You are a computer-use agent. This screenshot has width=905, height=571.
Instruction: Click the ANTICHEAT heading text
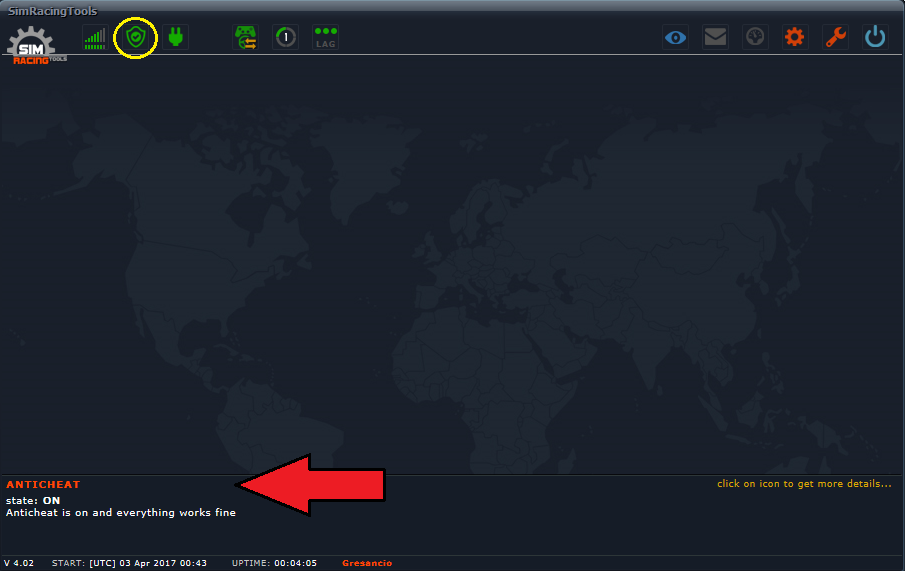[43, 484]
